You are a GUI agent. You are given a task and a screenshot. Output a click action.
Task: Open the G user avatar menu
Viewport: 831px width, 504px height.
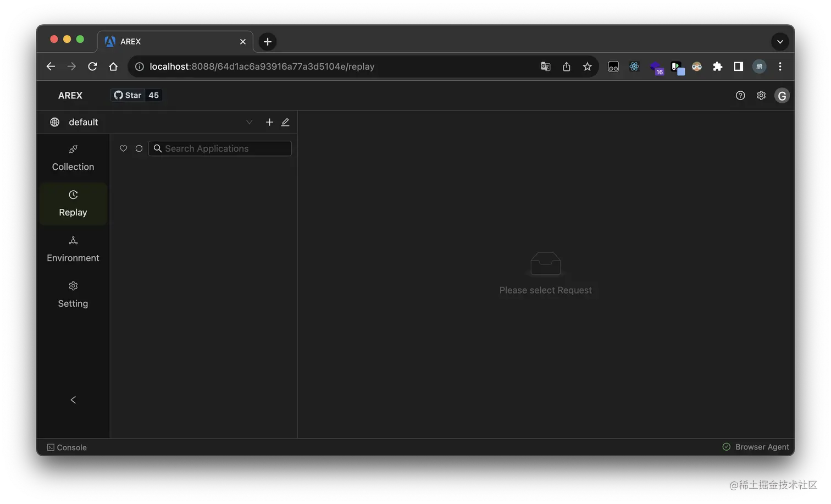(x=782, y=96)
